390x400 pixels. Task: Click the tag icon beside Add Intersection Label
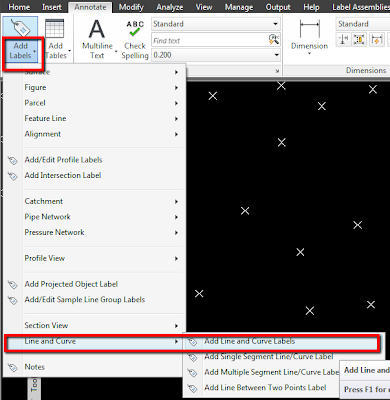(x=13, y=175)
